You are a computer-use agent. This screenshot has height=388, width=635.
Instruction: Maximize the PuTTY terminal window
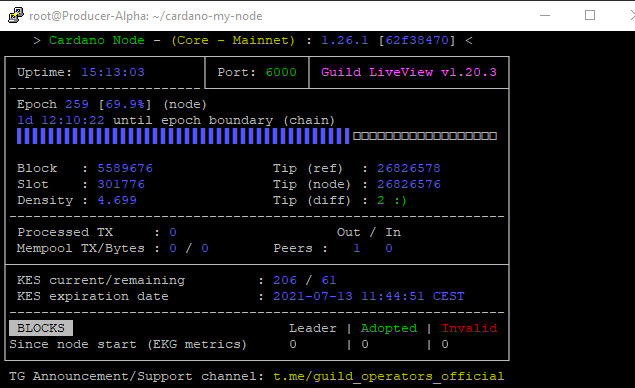tap(590, 15)
